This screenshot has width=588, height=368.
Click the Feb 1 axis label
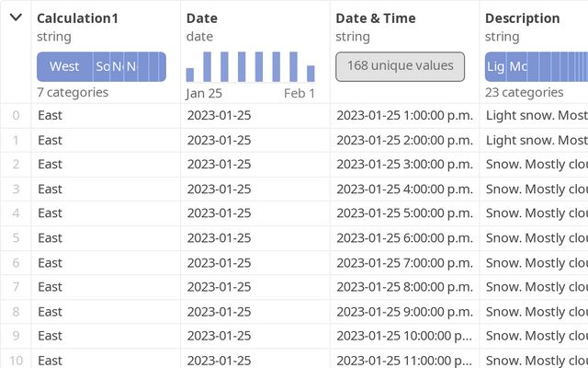[300, 94]
